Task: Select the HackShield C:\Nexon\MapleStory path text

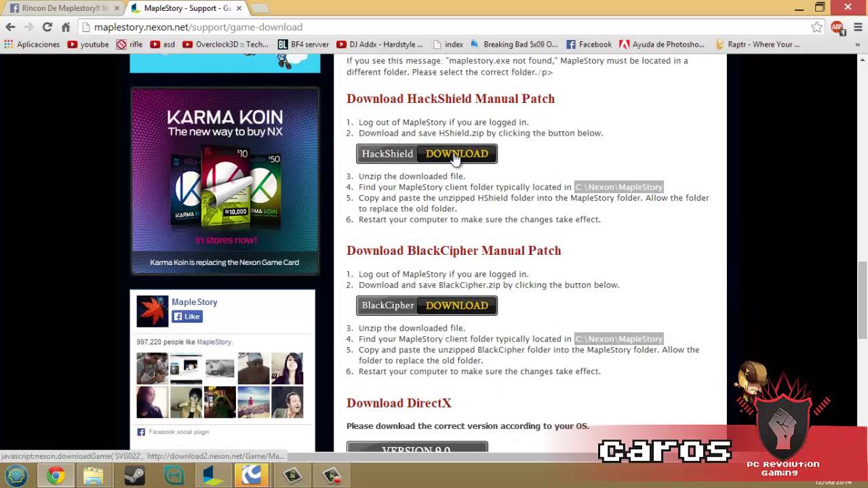Action: (618, 187)
